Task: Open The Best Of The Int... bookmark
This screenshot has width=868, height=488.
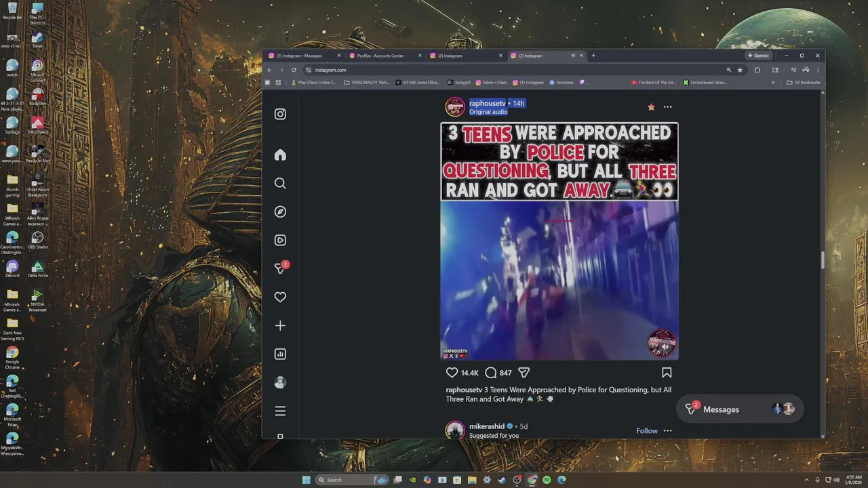Action: click(654, 83)
